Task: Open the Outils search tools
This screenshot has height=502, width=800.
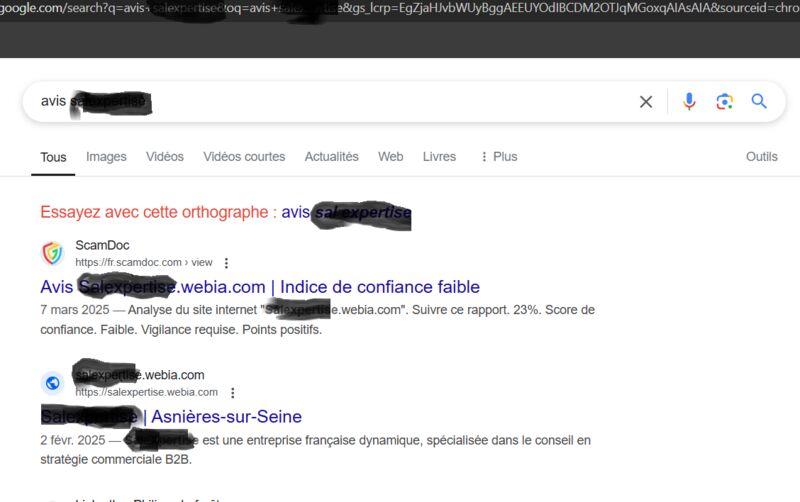Action: 762,157
